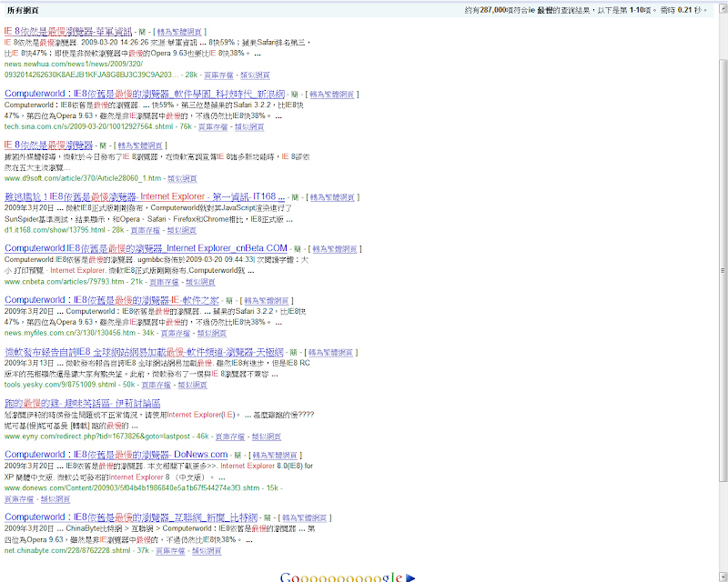Open the Computerworld result title ending in DoNews.com

pyautogui.click(x=116, y=455)
